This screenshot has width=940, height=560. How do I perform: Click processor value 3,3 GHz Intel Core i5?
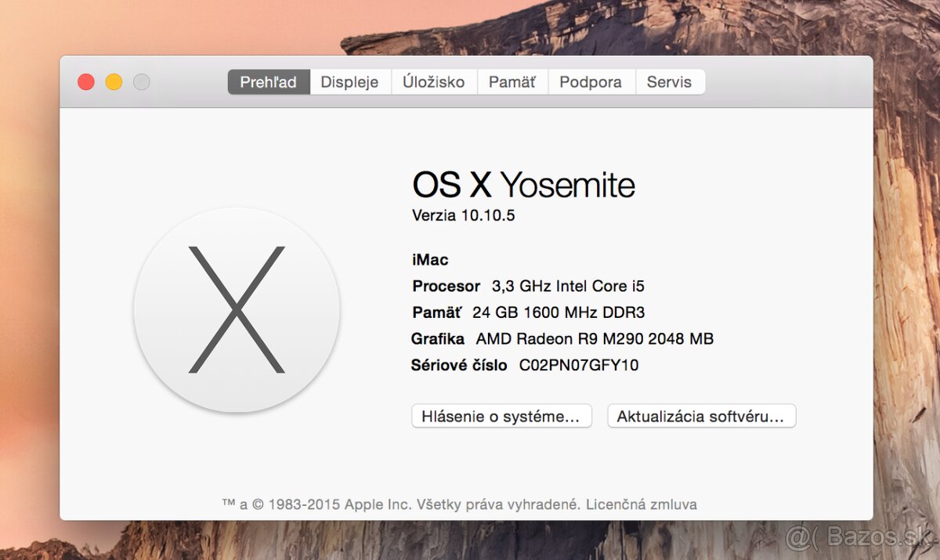[x=568, y=286]
